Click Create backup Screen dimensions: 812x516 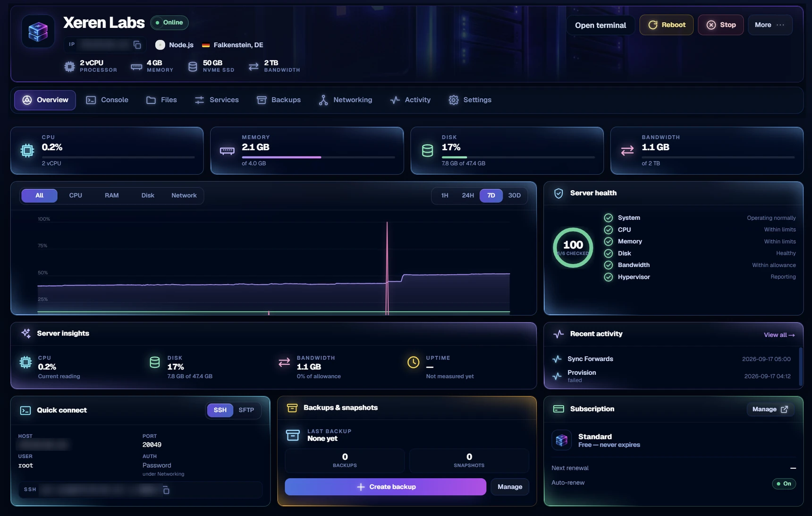[385, 487]
